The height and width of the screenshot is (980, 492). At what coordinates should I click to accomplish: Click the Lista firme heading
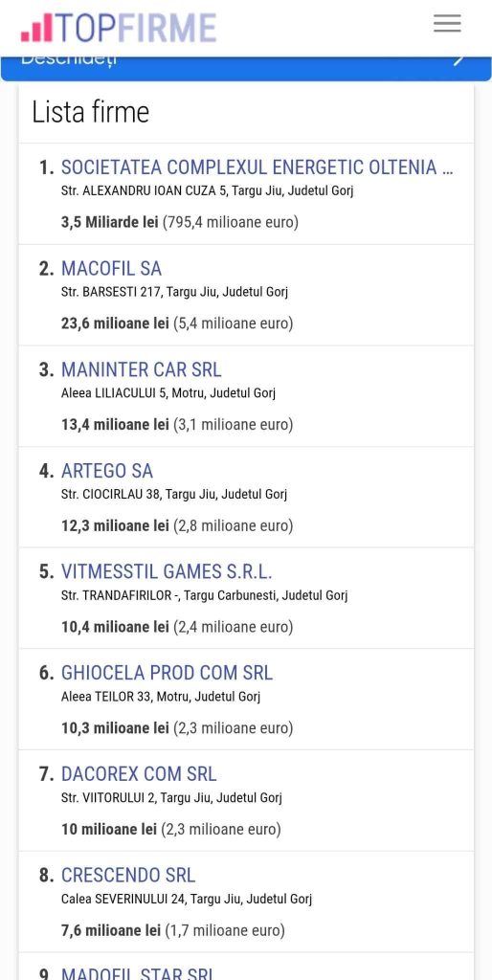click(x=91, y=113)
